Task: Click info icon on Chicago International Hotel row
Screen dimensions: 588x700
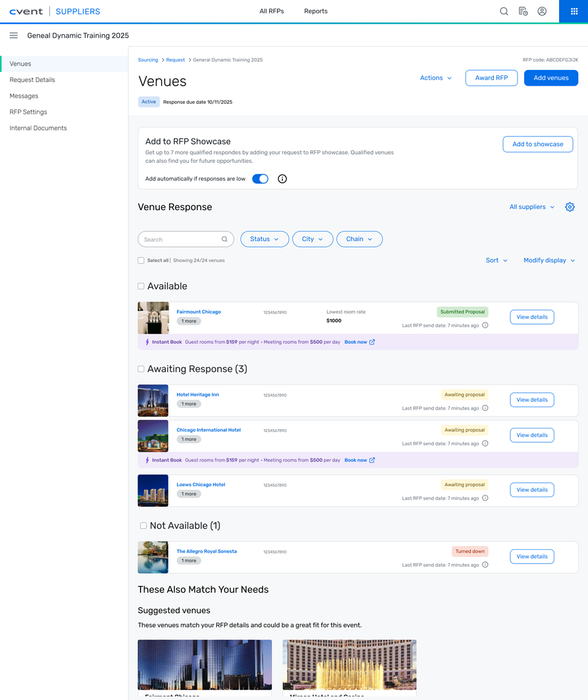Action: point(485,444)
